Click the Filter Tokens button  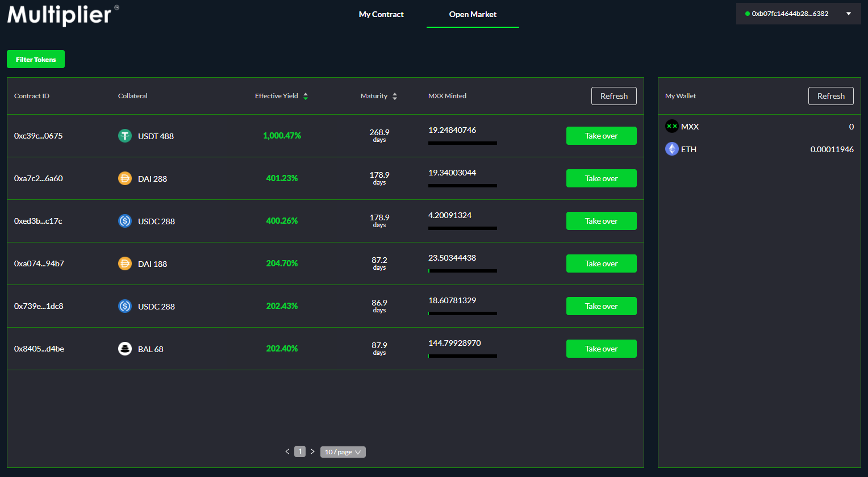(36, 59)
